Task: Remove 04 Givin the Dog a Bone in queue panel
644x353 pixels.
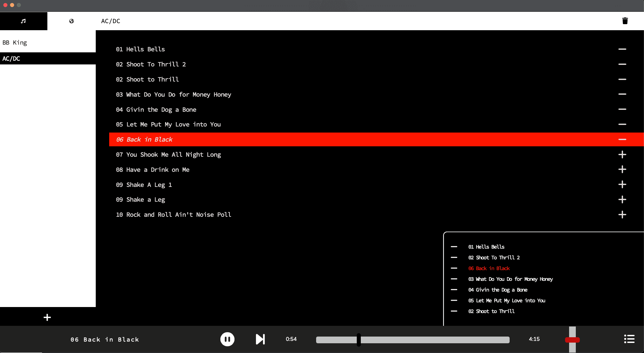Action: (454, 290)
